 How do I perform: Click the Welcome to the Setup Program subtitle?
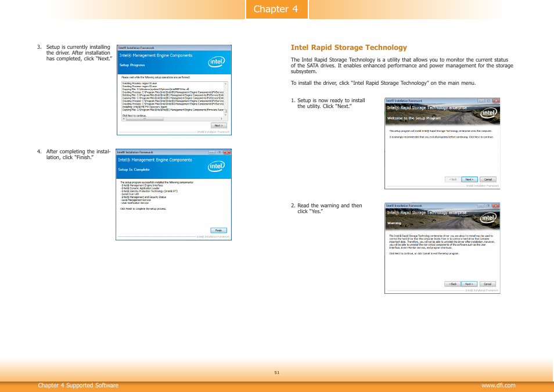pos(413,118)
